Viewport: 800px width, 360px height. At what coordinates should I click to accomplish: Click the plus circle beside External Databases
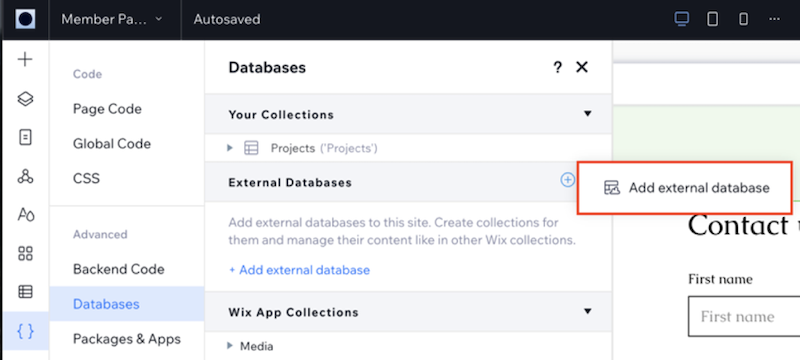(x=567, y=179)
